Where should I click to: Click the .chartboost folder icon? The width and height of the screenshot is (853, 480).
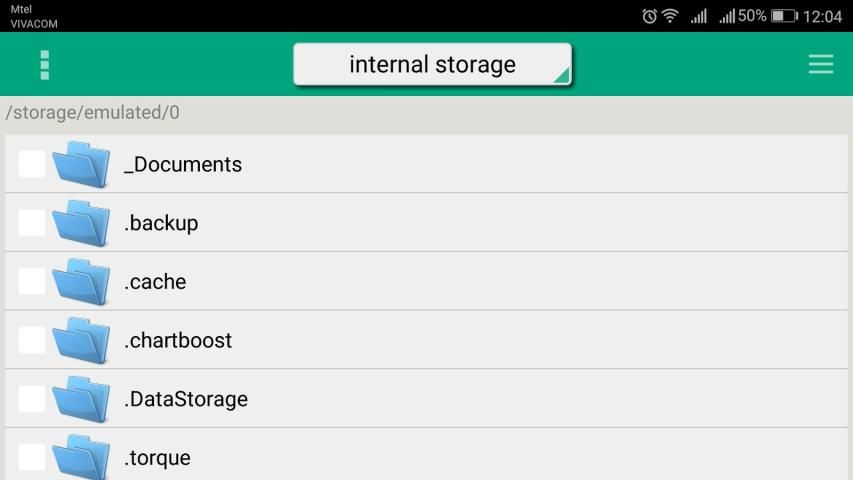click(81, 340)
